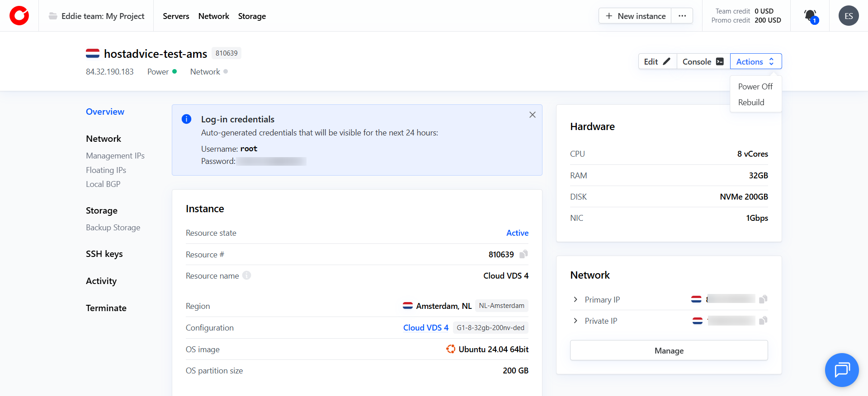Click the NVMe 200GB disk value
Screen dimensions: 868x396
(x=744, y=197)
